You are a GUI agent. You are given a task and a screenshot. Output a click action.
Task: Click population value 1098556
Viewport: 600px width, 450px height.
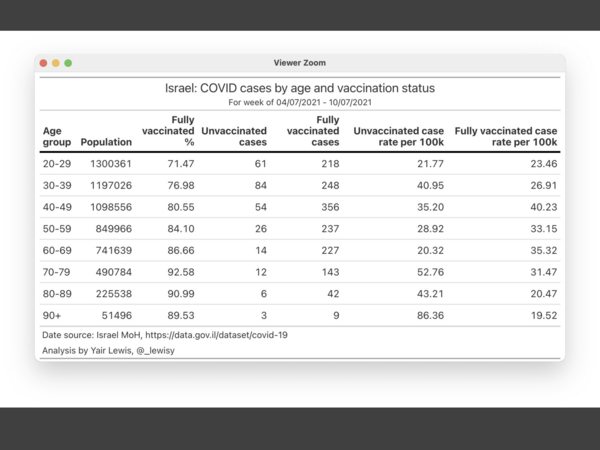pyautogui.click(x=111, y=207)
